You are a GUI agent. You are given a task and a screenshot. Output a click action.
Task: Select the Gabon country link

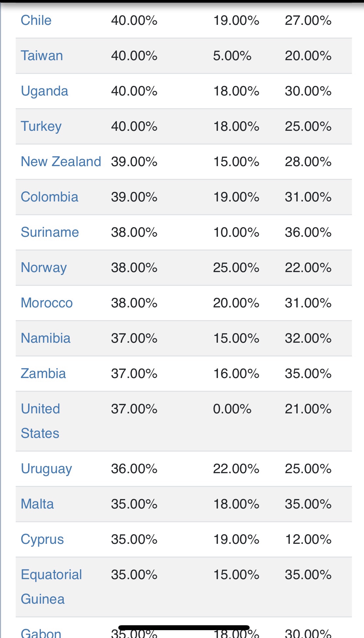tap(41, 633)
